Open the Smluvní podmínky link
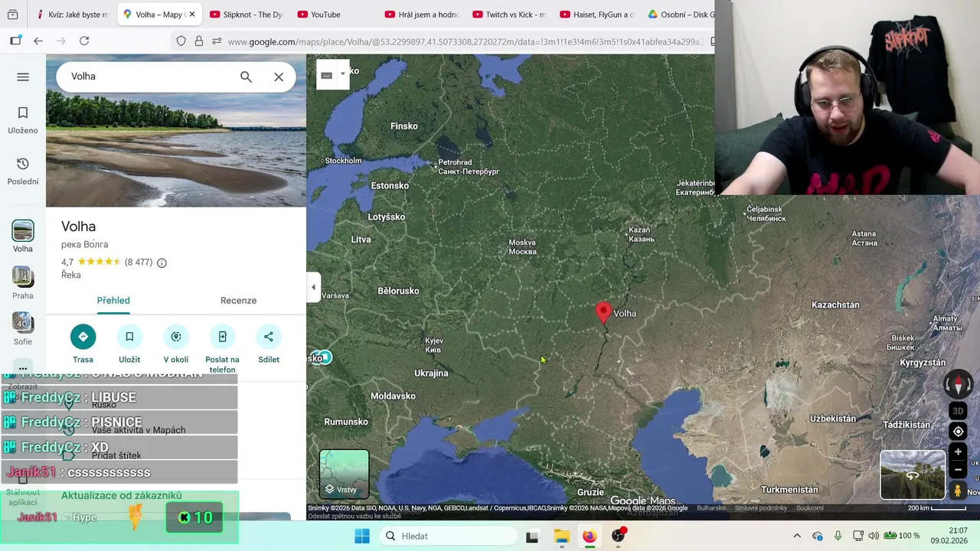Viewport: 980px width, 551px height. tap(760, 508)
